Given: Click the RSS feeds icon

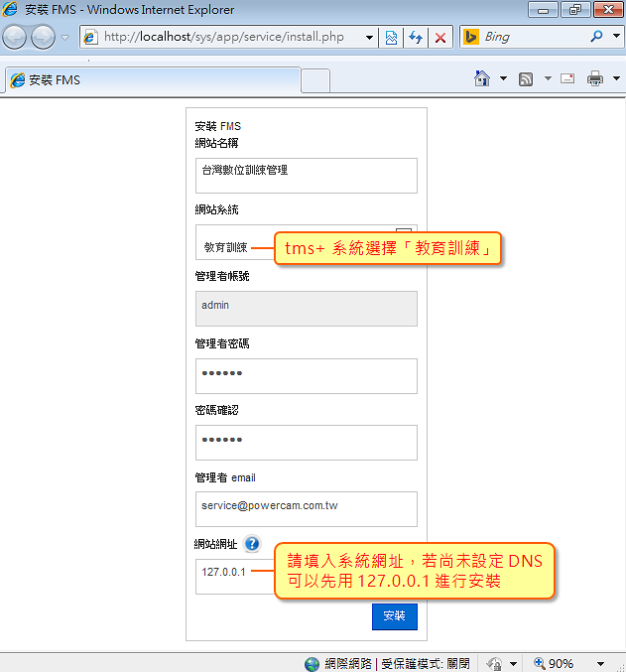Looking at the screenshot, I should (x=526, y=78).
